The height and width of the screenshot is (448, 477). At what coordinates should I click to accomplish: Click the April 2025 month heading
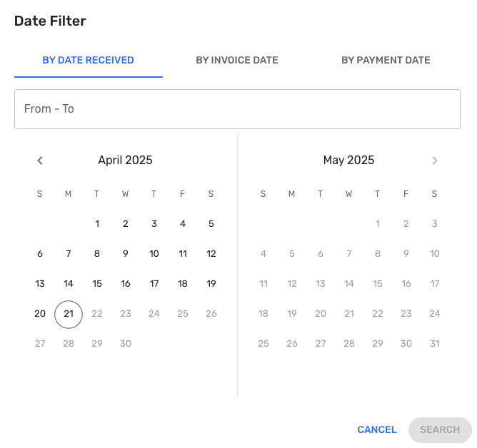tap(126, 161)
